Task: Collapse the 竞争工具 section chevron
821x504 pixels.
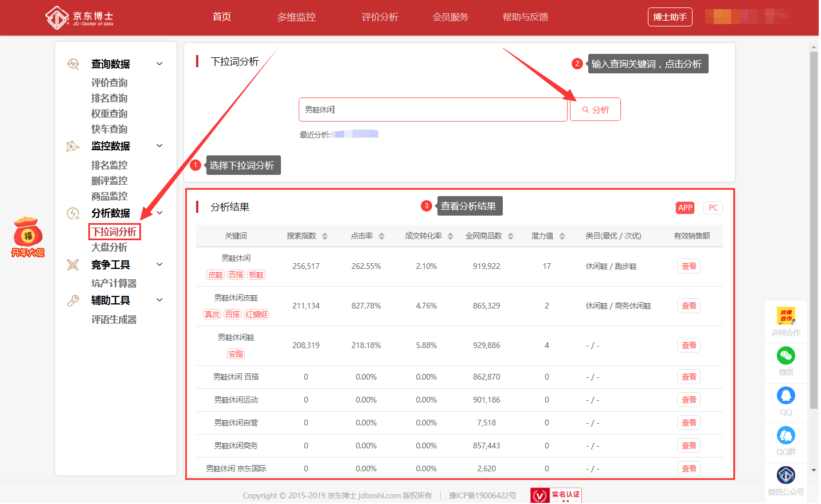Action: [x=159, y=264]
